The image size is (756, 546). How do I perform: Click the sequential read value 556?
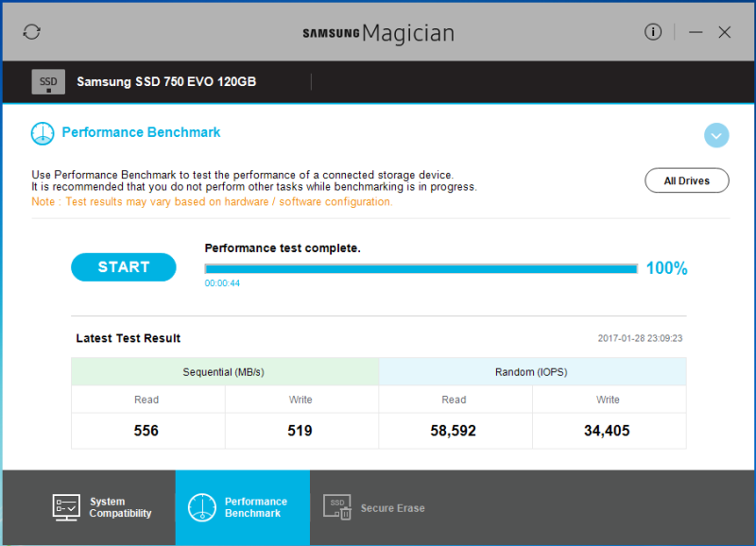click(x=146, y=431)
